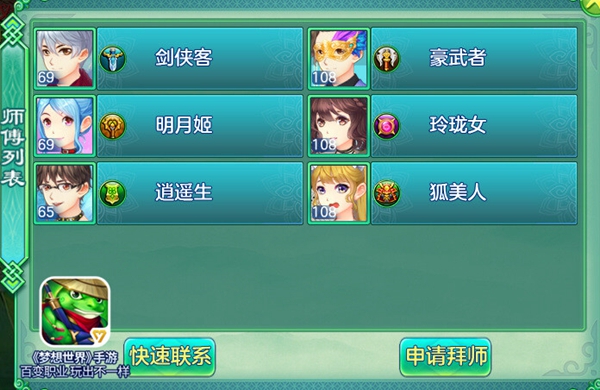This screenshot has width=600, height=390.
Task: Close the panel with the top-right corner button
Action: point(591,5)
